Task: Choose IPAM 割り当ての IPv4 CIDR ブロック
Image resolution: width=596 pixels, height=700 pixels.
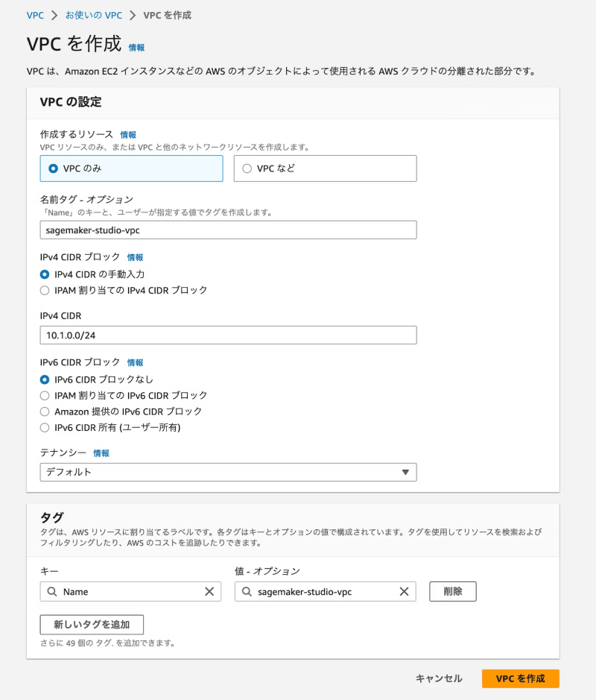Action: pos(45,291)
